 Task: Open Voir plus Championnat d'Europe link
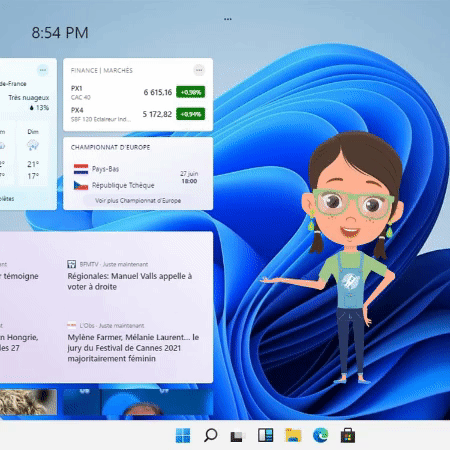(x=138, y=201)
